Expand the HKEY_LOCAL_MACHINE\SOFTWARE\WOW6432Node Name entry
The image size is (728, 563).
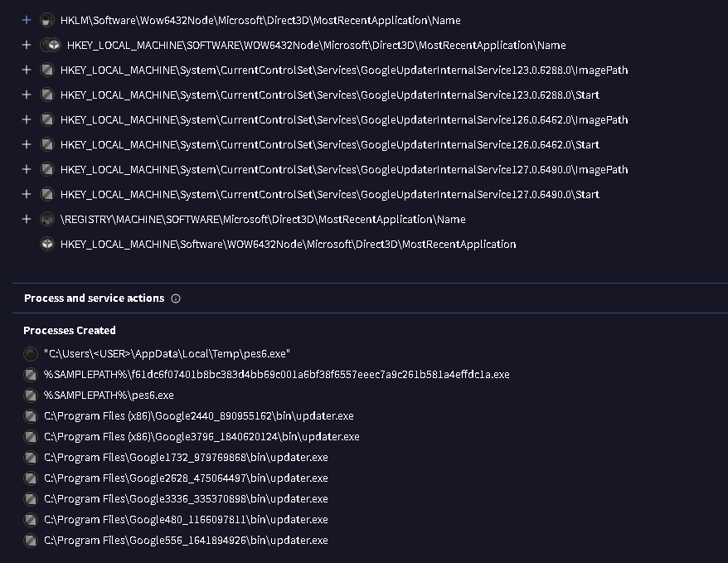tap(27, 45)
